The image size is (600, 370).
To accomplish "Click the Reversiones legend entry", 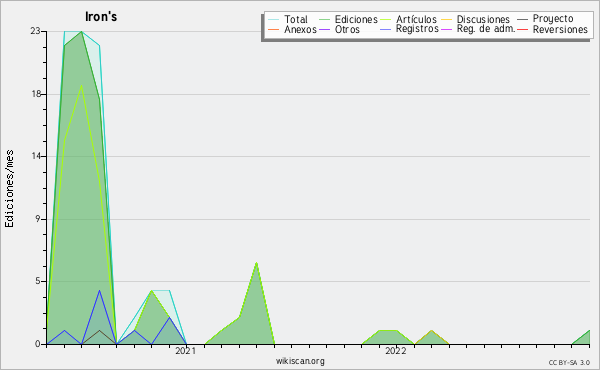I will click(560, 29).
